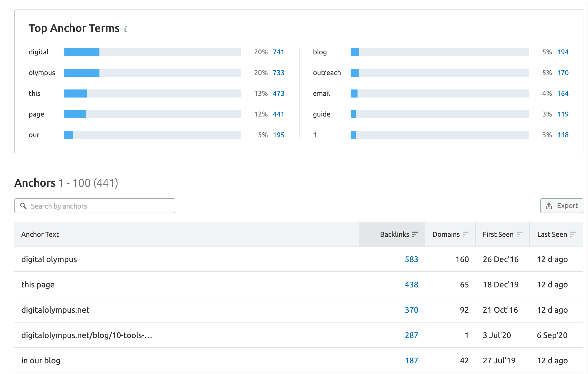Click the Backlinks sort icon

tap(415, 234)
